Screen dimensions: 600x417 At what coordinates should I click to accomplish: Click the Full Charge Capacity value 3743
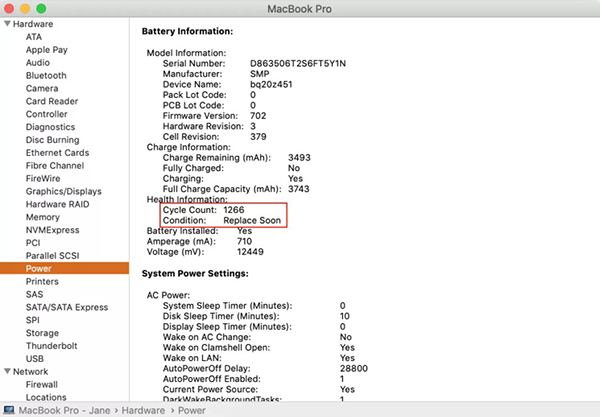[298, 189]
